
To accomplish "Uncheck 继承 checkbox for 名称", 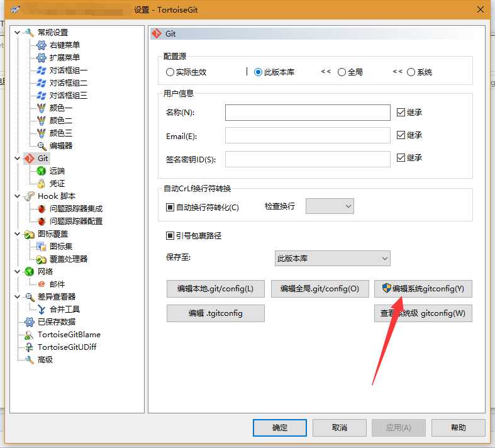I will click(401, 113).
